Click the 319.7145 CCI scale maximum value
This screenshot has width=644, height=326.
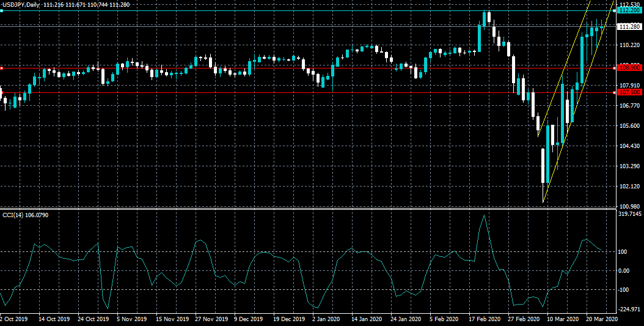[630, 215]
